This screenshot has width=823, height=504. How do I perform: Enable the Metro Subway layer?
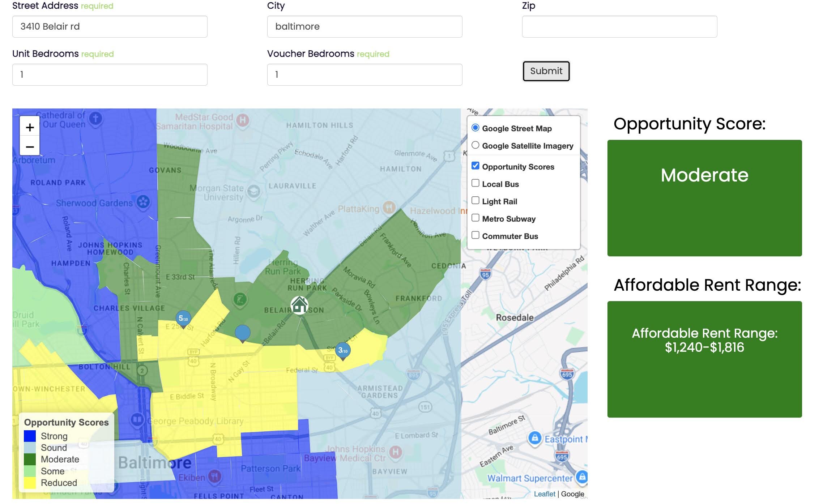point(476,218)
